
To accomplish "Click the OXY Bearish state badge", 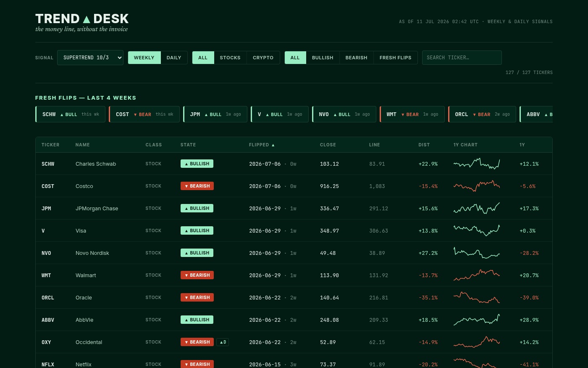I will 197,342.
